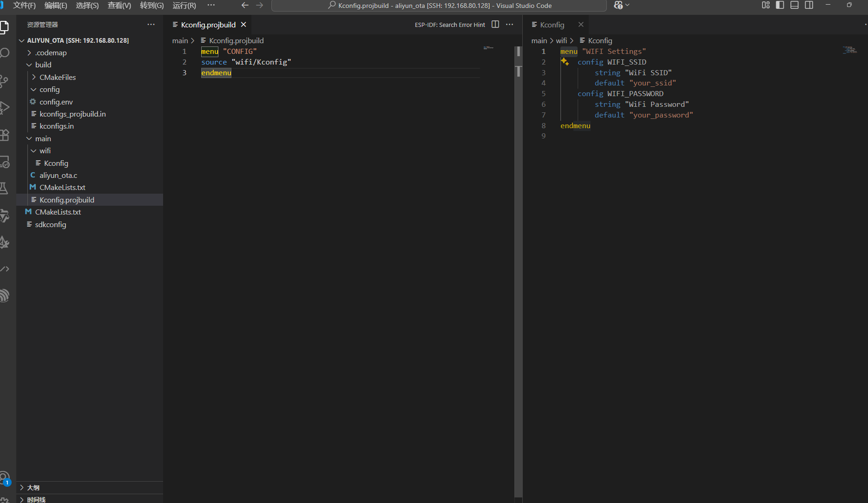Close the Kconfig.projbuild tab
Screen dimensions: 868x503
coord(243,25)
